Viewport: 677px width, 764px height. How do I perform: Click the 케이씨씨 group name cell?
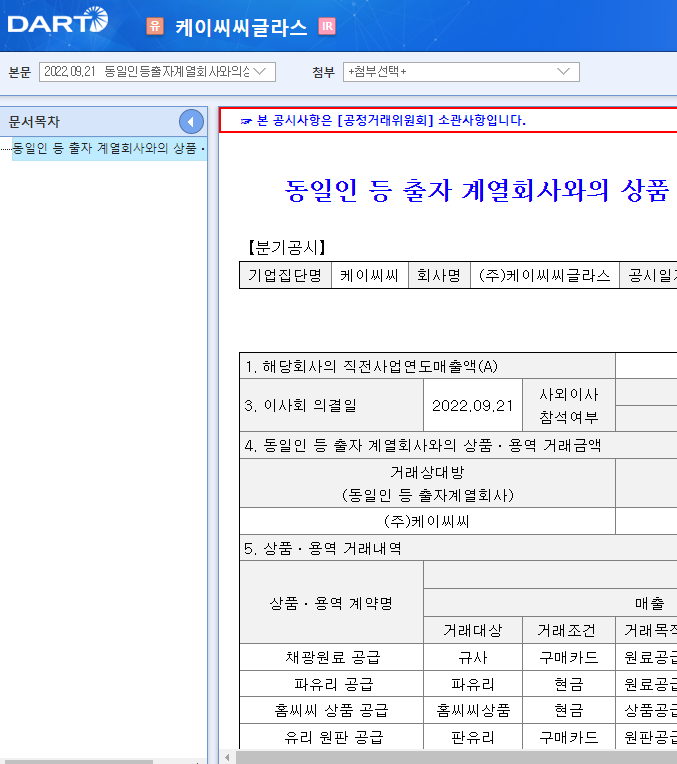(x=369, y=275)
